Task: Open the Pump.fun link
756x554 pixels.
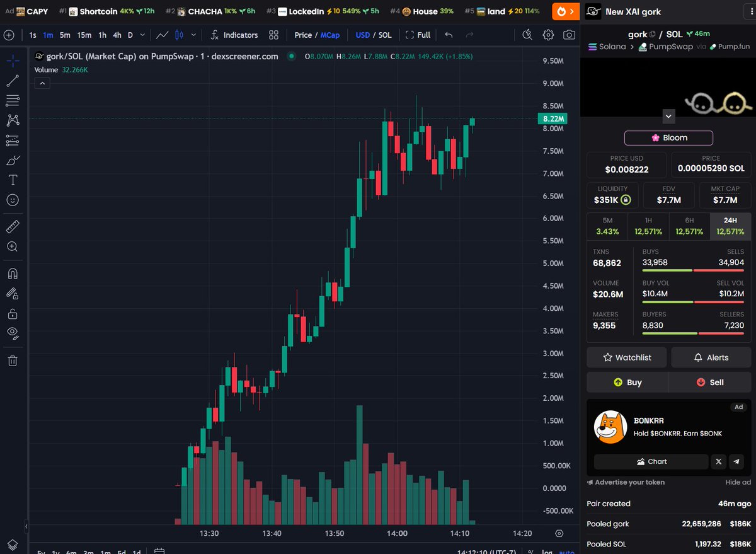Action: coord(730,47)
